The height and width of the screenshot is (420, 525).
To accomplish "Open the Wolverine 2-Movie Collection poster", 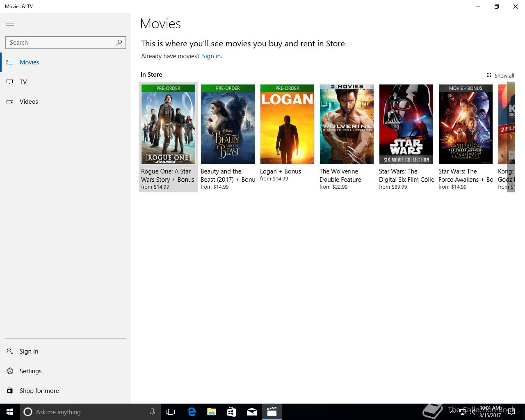I will [347, 124].
